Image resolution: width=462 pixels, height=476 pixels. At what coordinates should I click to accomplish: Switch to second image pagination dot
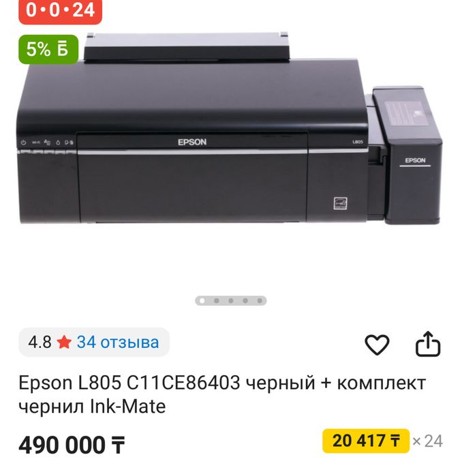(217, 301)
